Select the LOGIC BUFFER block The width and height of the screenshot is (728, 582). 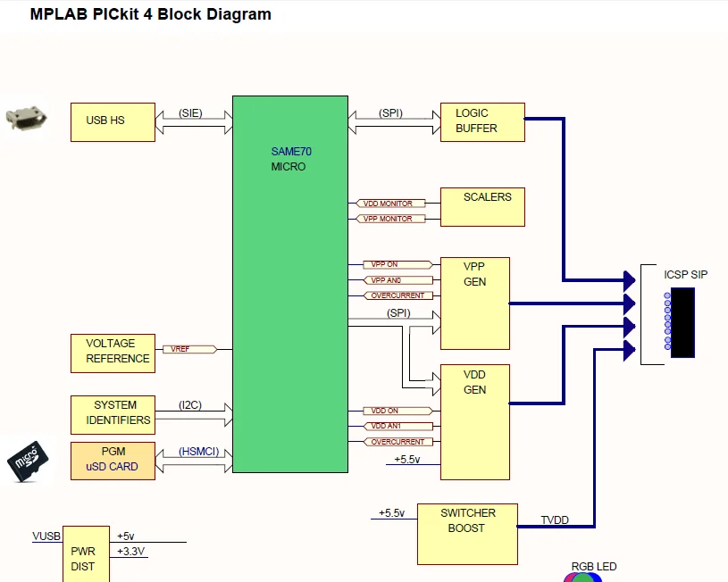coord(481,121)
